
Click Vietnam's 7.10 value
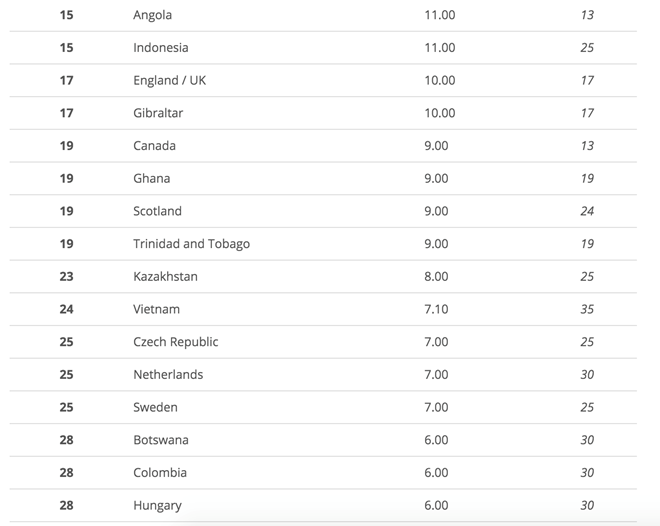click(436, 309)
